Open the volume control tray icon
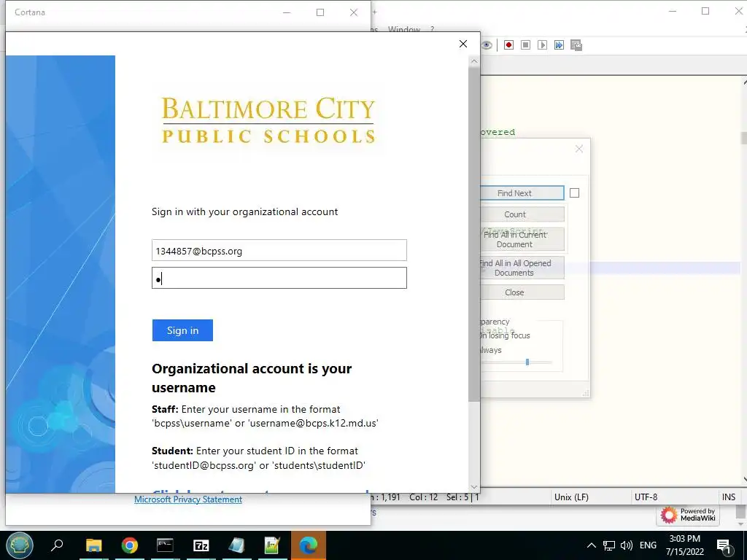The width and height of the screenshot is (747, 560). 627,545
